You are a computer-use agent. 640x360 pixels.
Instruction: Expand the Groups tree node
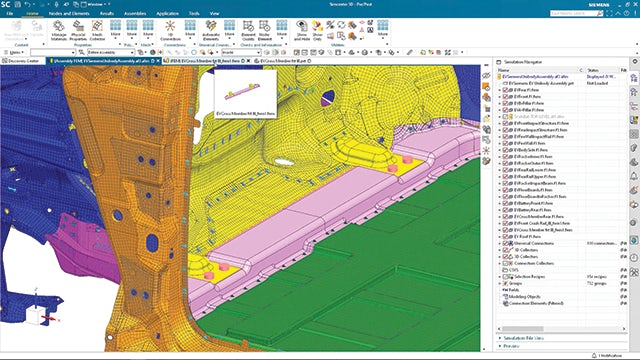coord(500,283)
